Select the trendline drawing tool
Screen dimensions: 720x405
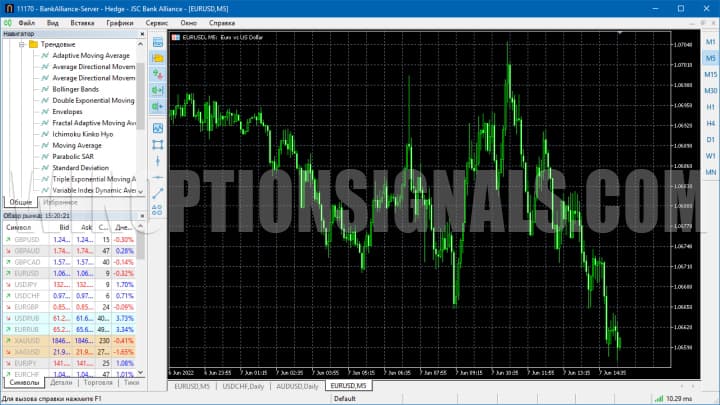157,192
